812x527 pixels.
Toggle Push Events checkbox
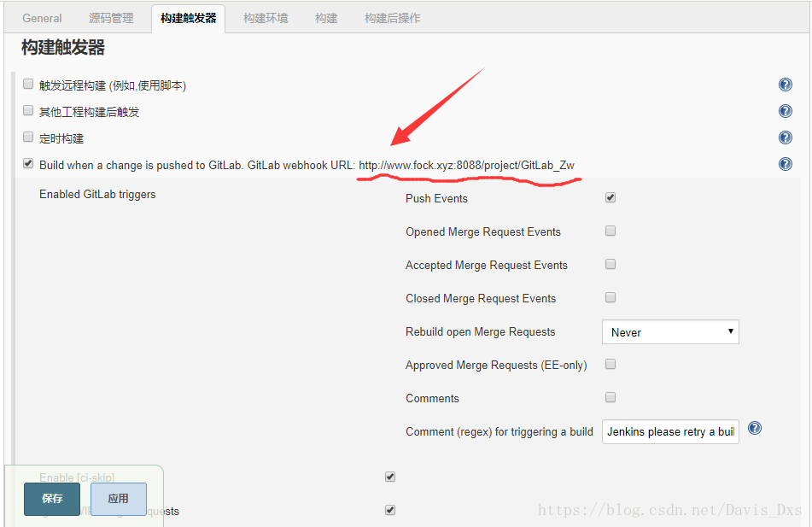click(x=610, y=197)
